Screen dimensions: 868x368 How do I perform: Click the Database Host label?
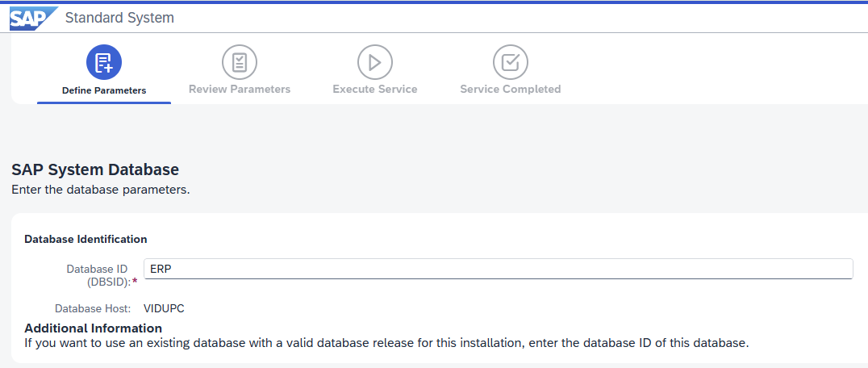(93, 309)
